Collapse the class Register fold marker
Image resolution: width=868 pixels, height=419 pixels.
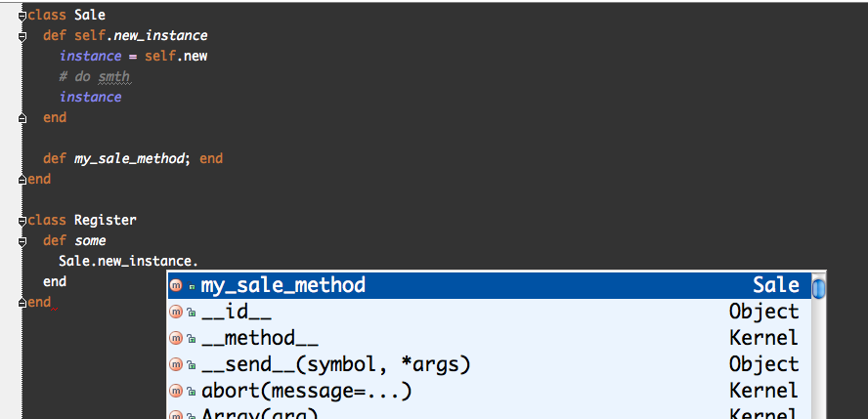(22, 221)
